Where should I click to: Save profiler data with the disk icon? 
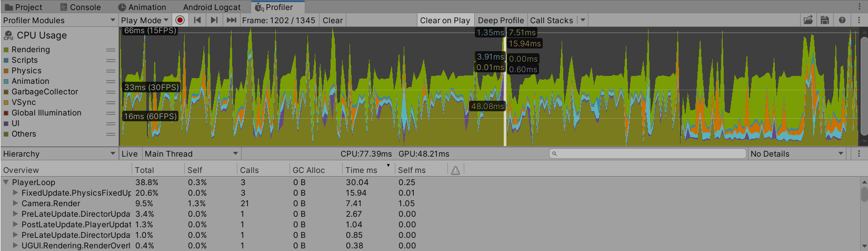click(x=825, y=20)
